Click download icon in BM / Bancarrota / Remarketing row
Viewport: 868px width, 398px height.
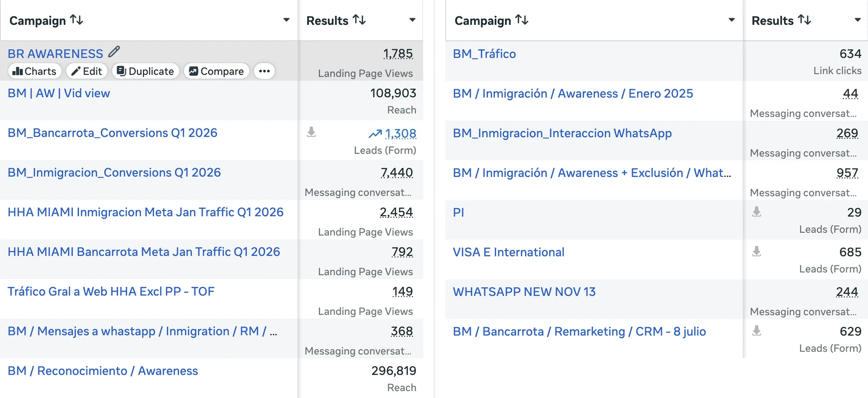click(757, 331)
